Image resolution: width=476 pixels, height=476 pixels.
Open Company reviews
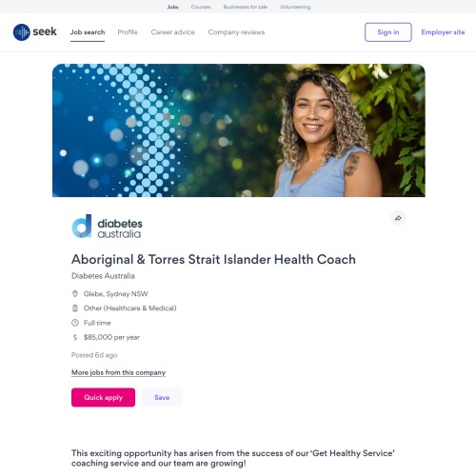(x=236, y=32)
